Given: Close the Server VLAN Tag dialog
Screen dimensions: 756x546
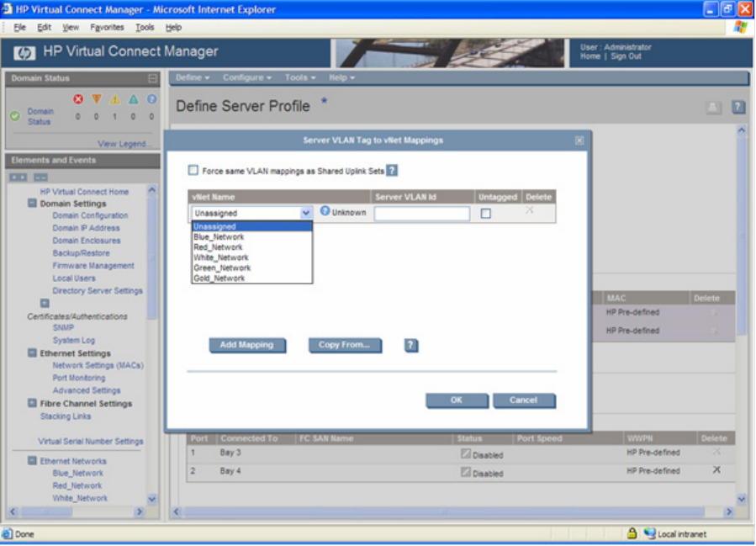Looking at the screenshot, I should pos(579,140).
